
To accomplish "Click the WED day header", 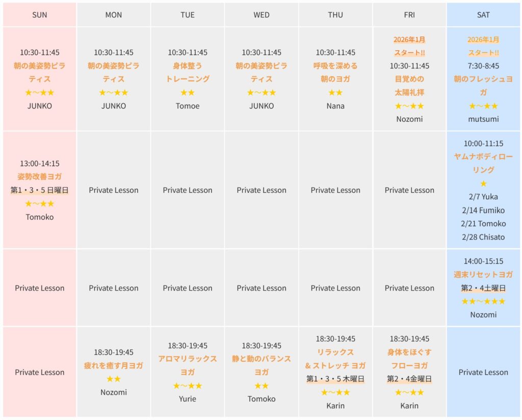I will click(262, 15).
